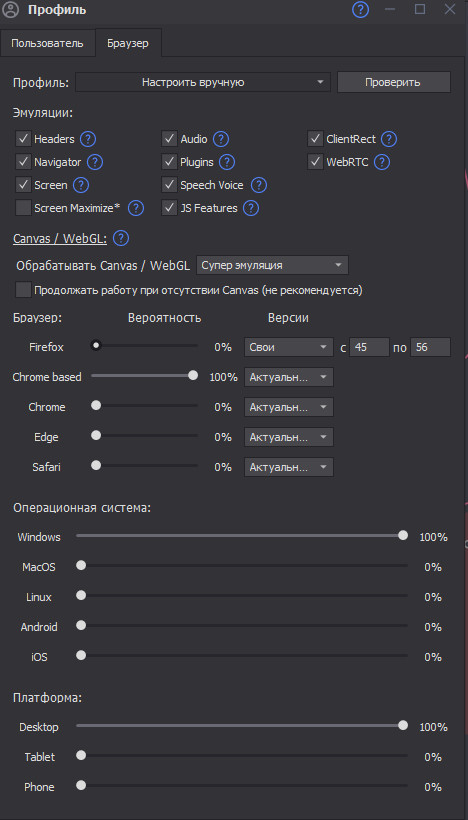
Task: Select the Браузер tab
Action: 128,43
